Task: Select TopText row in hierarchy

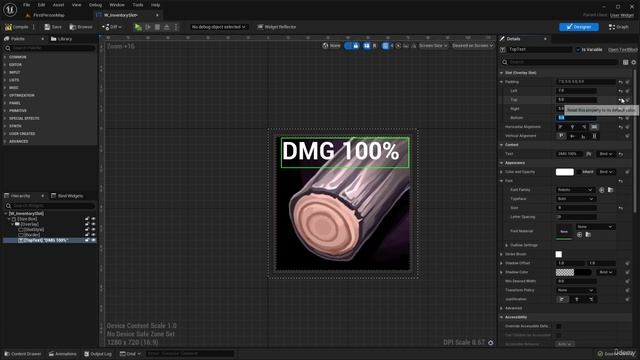Action: (x=49, y=240)
